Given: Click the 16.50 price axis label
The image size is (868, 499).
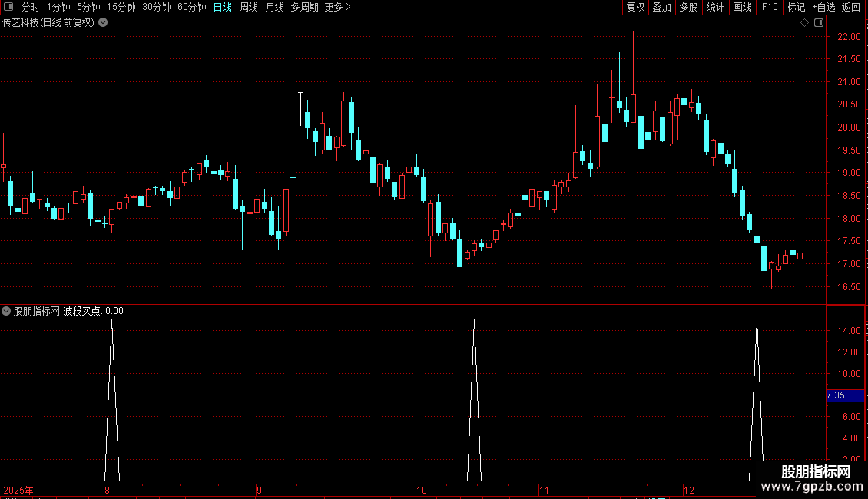Looking at the screenshot, I should [x=849, y=286].
